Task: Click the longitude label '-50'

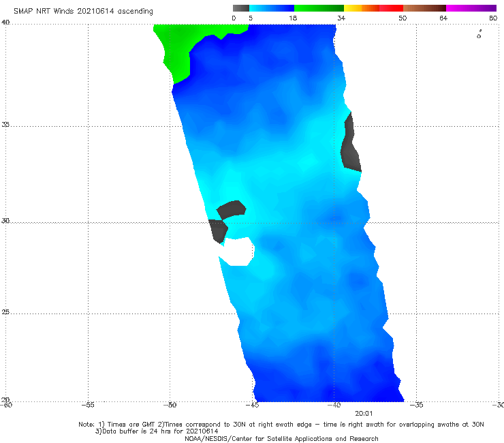Action: 170,405
